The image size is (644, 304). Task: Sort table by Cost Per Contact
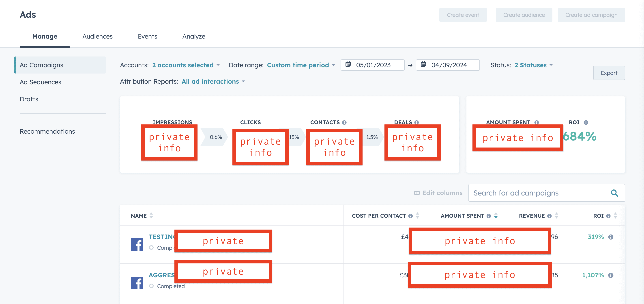[417, 215]
